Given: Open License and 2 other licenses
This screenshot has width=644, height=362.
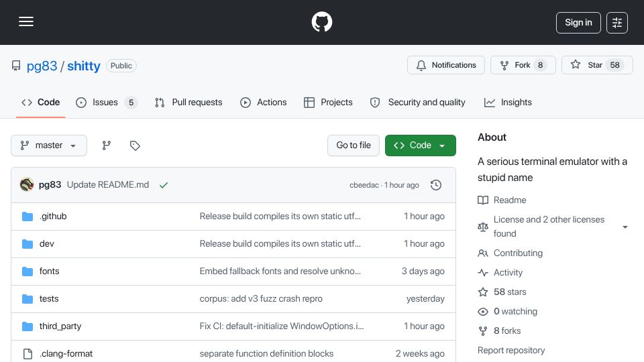Looking at the screenshot, I should click(549, 227).
